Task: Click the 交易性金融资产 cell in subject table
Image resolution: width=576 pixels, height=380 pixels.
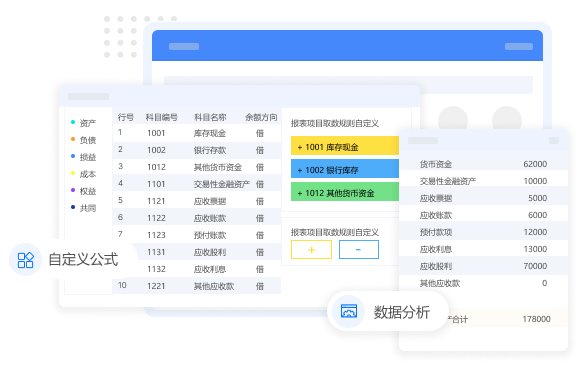Action: [222, 184]
